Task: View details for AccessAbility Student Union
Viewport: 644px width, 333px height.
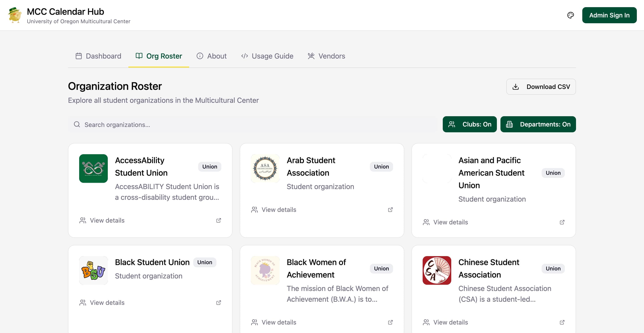Action: [102, 220]
